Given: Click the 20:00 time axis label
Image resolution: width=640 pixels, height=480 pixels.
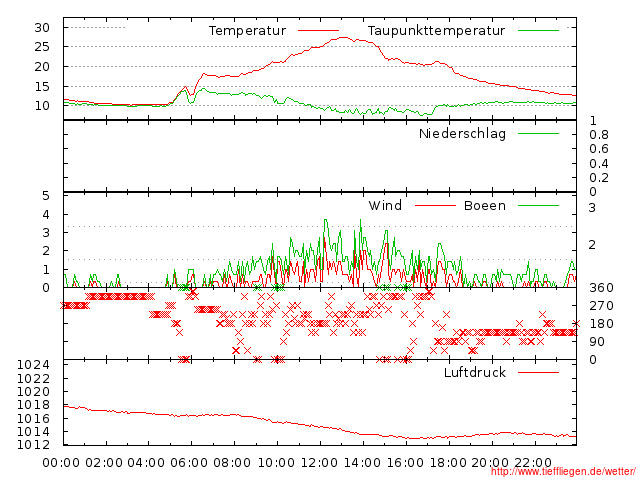Looking at the screenshot, I should tap(491, 463).
